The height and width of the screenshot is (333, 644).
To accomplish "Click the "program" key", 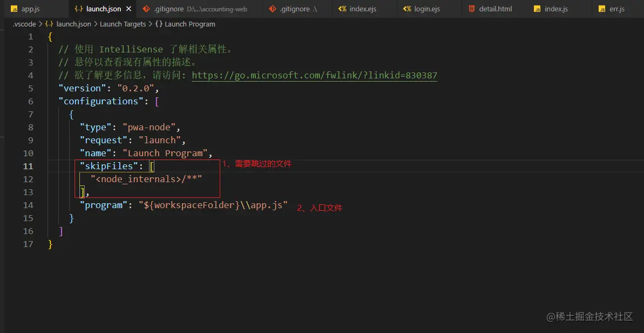I will tap(104, 205).
